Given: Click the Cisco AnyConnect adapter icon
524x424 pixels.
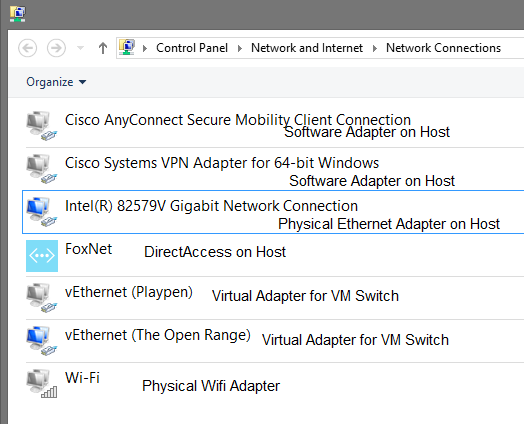Looking at the screenshot, I should coord(42,126).
